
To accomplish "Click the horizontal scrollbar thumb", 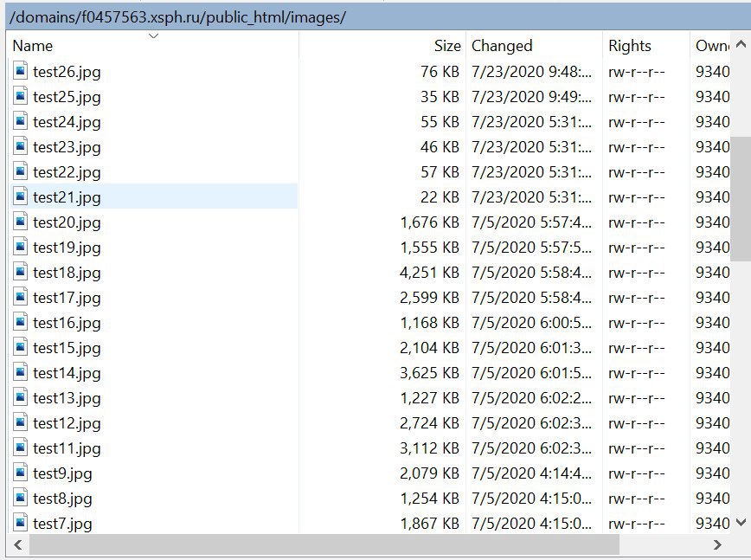I will click(x=324, y=544).
